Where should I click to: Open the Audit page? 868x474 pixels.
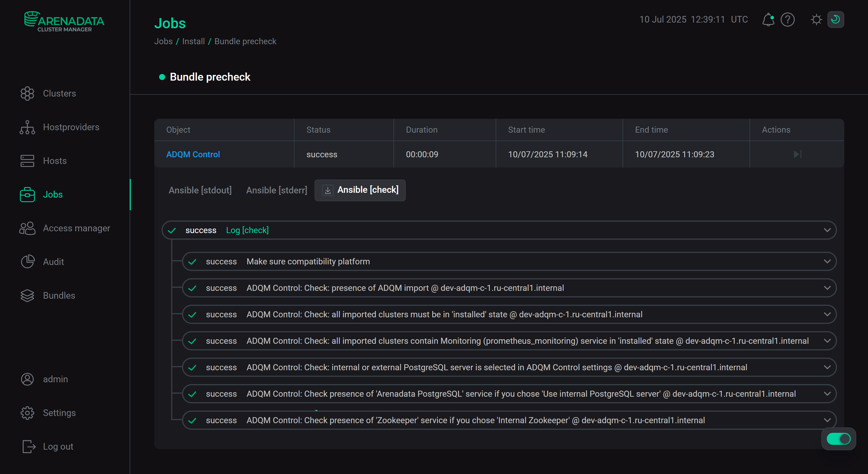point(53,262)
